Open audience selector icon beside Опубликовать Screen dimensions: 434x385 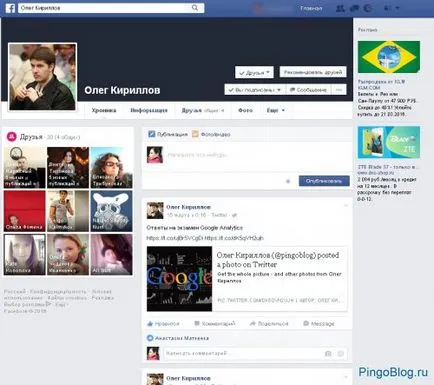tap(288, 181)
